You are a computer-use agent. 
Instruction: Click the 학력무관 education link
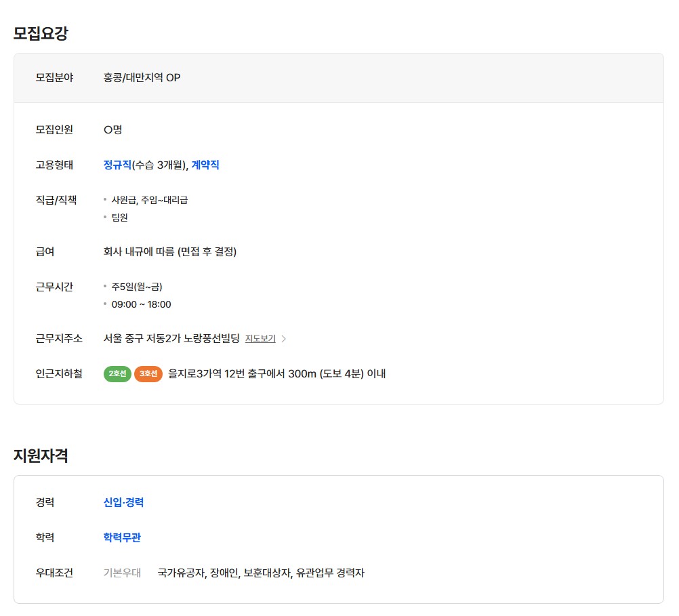122,537
